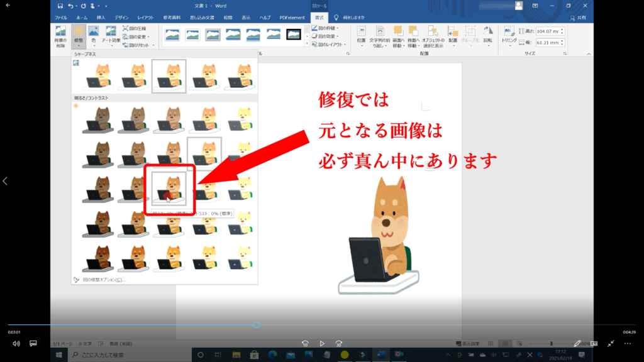Open the 図の効果 (Picture Effects) dropdown
This screenshot has height=362, width=644.
point(326,36)
